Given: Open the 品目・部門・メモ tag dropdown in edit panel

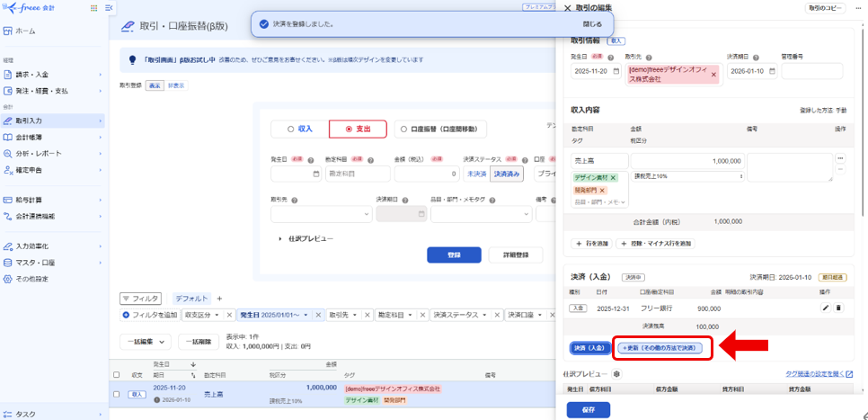Looking at the screenshot, I should pos(599,202).
